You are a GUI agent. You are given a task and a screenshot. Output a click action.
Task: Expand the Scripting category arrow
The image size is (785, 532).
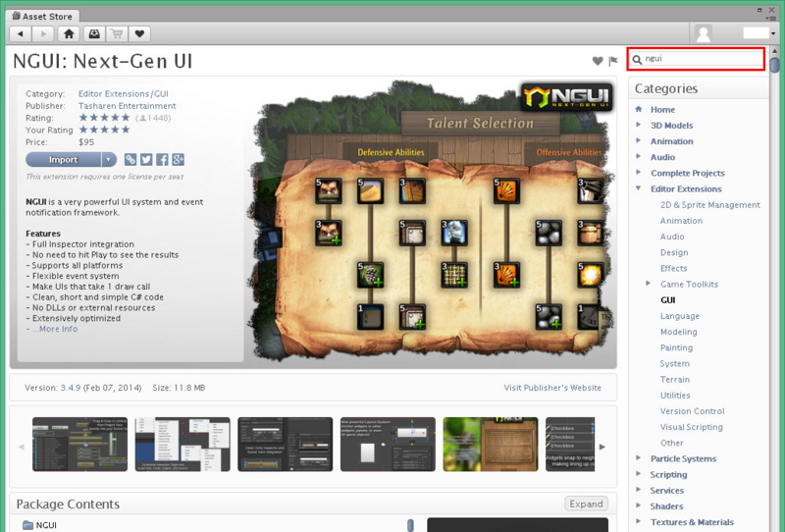coord(639,474)
